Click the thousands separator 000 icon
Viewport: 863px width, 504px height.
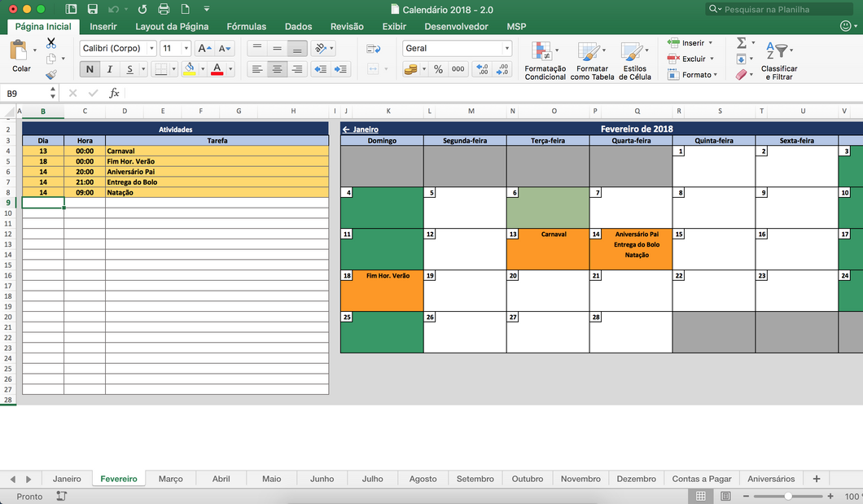tap(458, 69)
